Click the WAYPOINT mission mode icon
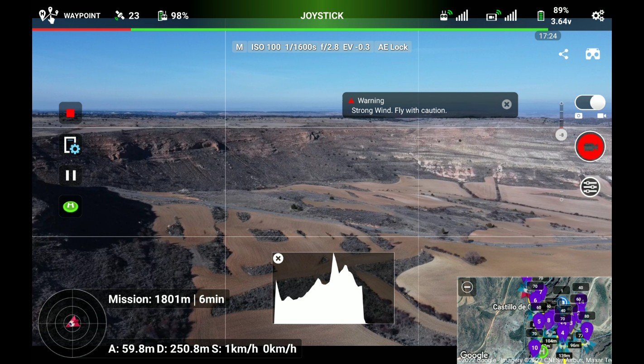 48,15
